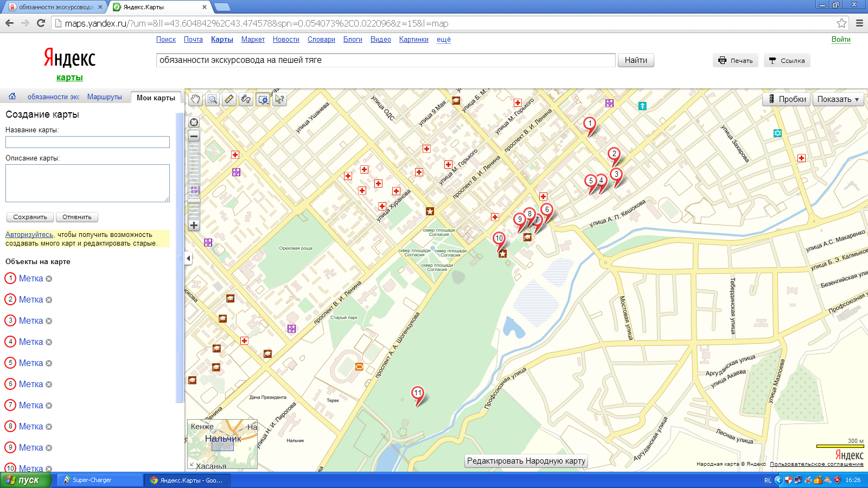The width and height of the screenshot is (868, 488).
Task: Select the route-drawing map tool
Action: click(x=246, y=99)
